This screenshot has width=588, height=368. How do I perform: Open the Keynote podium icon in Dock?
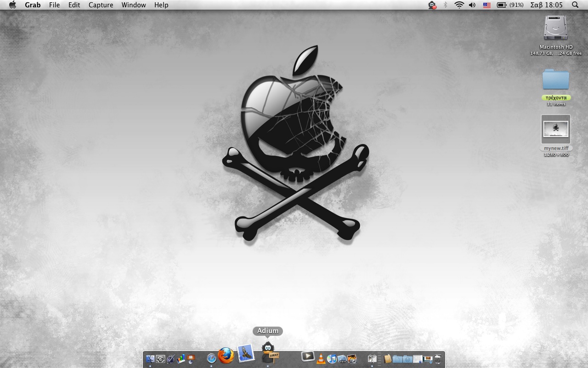pos(191,358)
